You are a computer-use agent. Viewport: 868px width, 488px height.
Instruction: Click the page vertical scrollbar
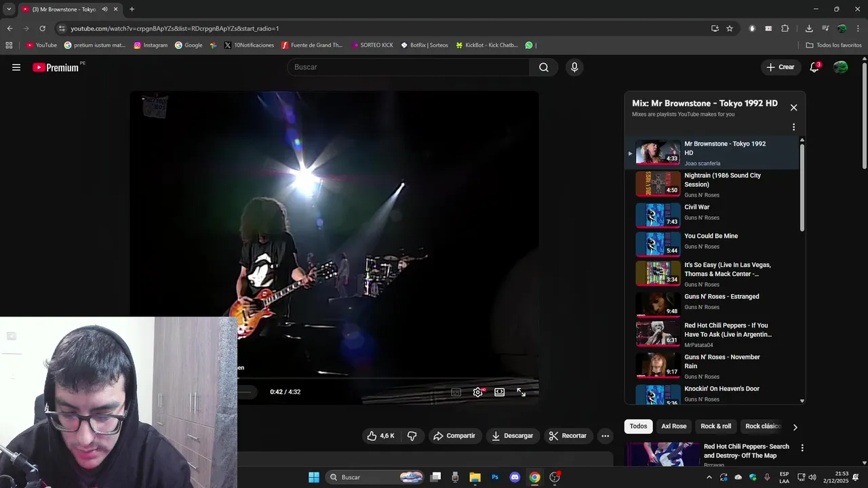coord(865,115)
